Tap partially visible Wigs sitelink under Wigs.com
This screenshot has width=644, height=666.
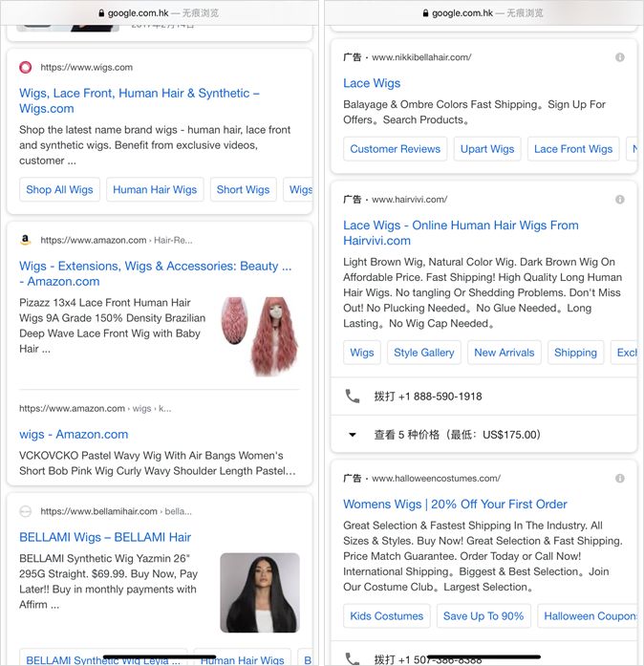298,189
